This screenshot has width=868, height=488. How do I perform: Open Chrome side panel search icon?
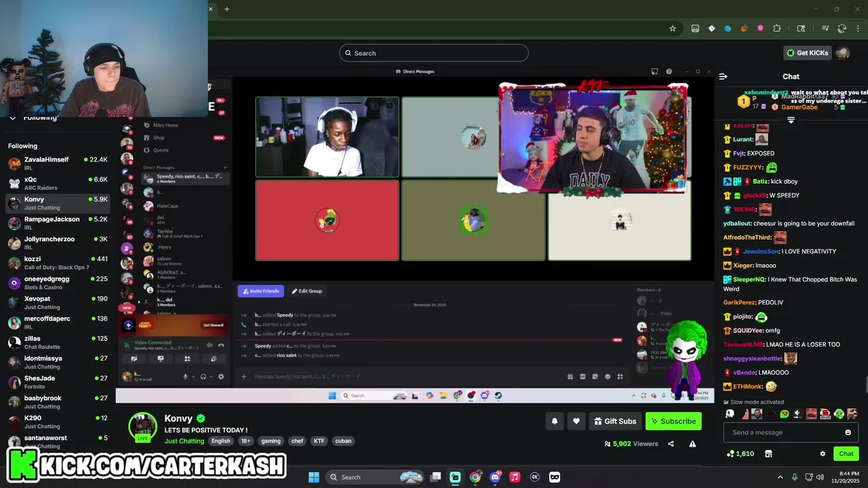click(801, 28)
